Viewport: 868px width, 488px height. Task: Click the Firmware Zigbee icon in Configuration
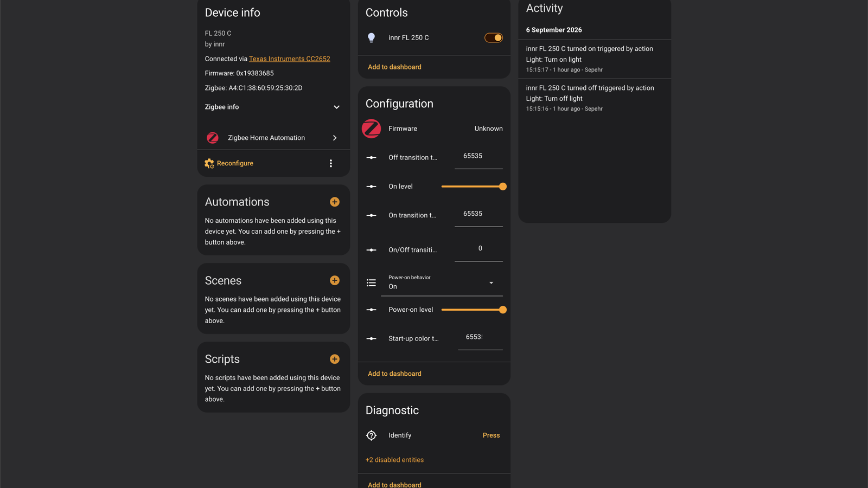371,129
